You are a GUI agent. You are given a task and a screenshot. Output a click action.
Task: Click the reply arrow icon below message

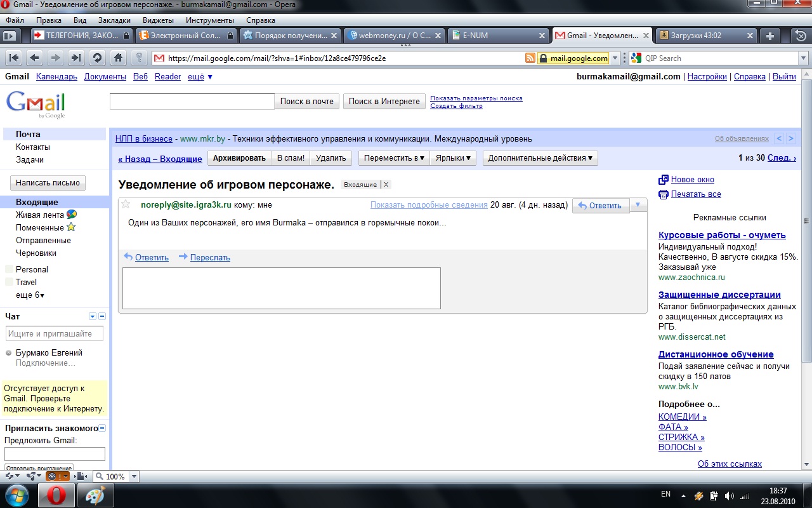tap(128, 257)
